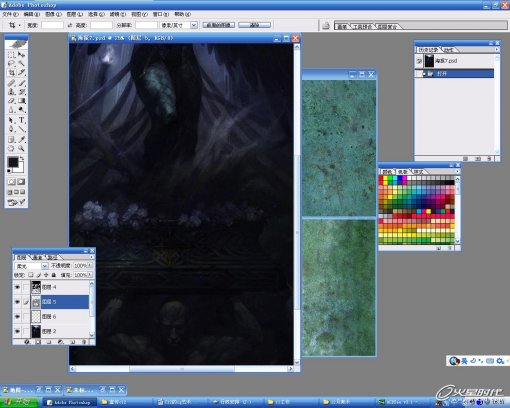Open 编辑 (Edit) menu
The height and width of the screenshot is (408, 510).
coord(32,14)
